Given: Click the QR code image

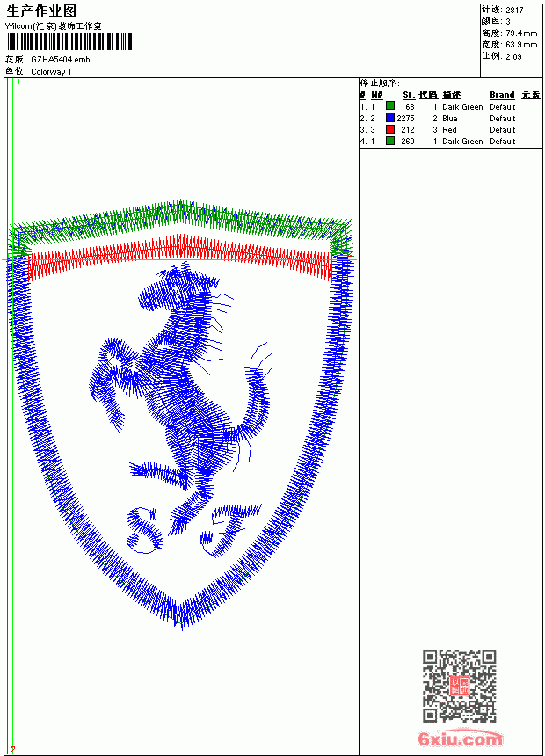Looking at the screenshot, I should [x=460, y=686].
